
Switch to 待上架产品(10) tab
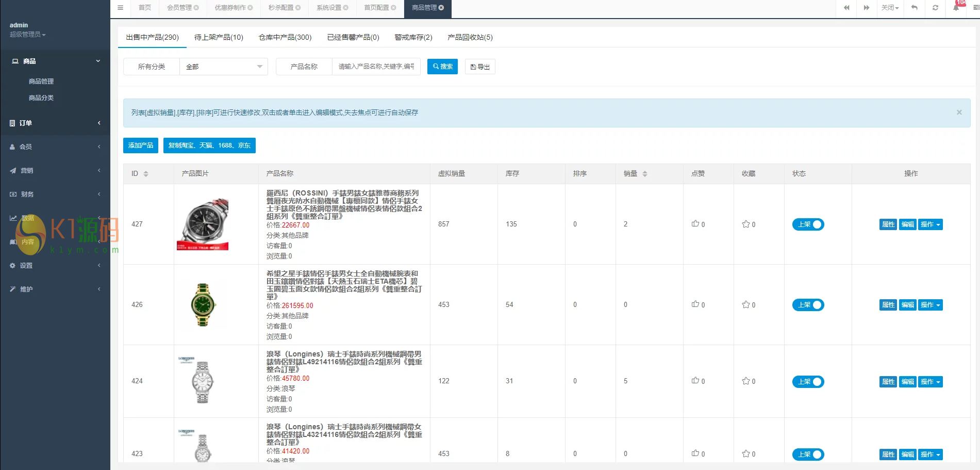tap(219, 37)
